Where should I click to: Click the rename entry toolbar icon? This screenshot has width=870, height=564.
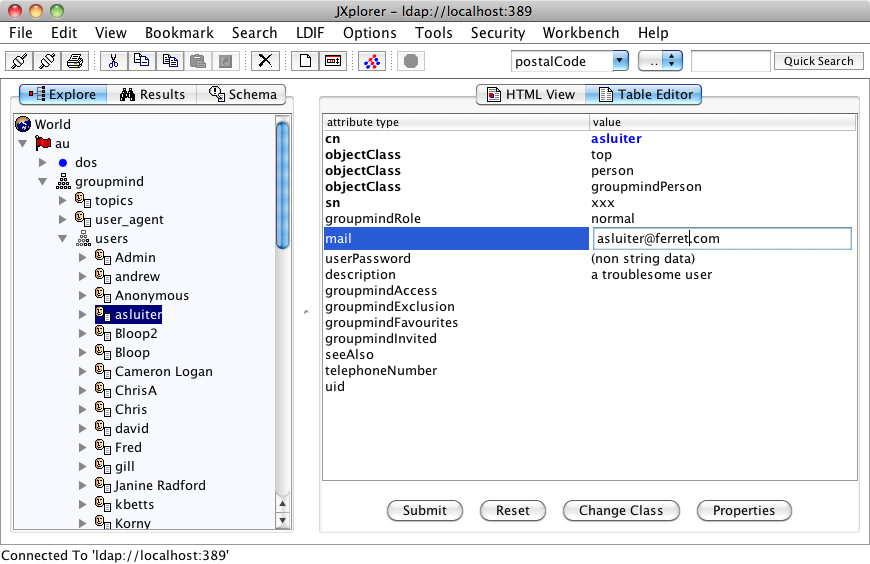[333, 61]
